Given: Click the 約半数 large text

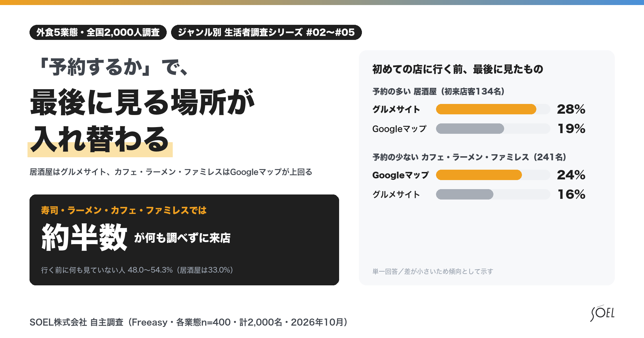Looking at the screenshot, I should point(84,237).
